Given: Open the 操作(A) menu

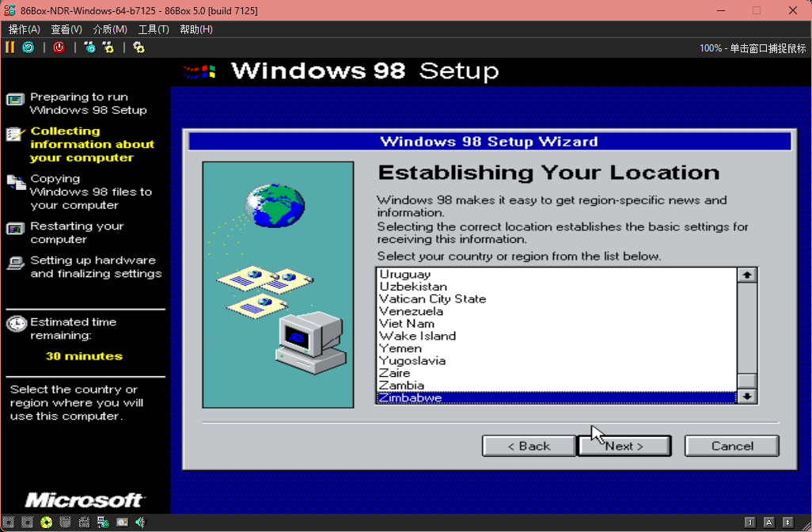Looking at the screenshot, I should [x=25, y=29].
